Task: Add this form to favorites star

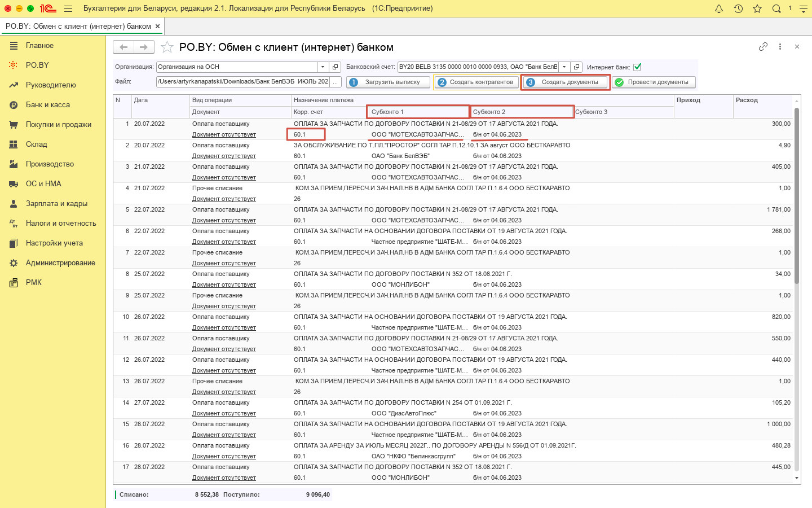Action: [x=167, y=47]
